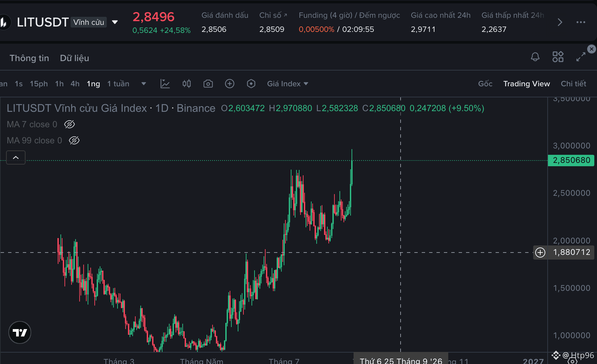Screen dimensions: 597x364
Task: Select the 4h time interval
Action: 75,84
